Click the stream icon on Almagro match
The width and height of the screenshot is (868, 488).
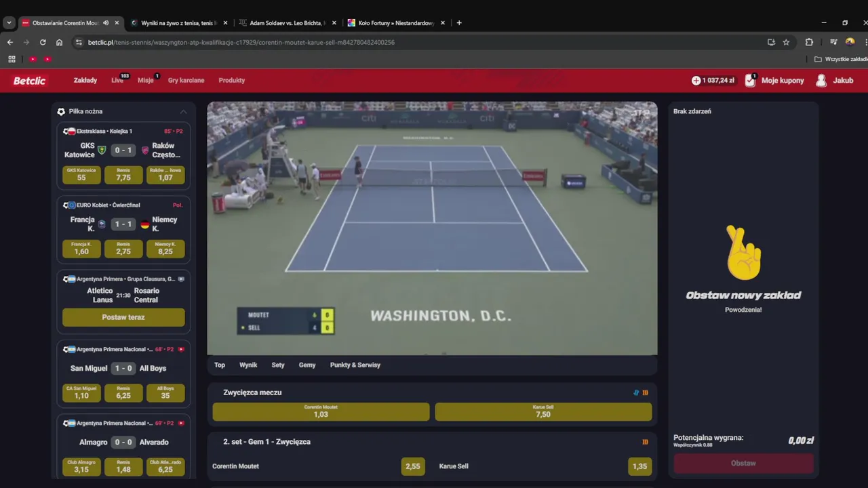[x=181, y=423]
